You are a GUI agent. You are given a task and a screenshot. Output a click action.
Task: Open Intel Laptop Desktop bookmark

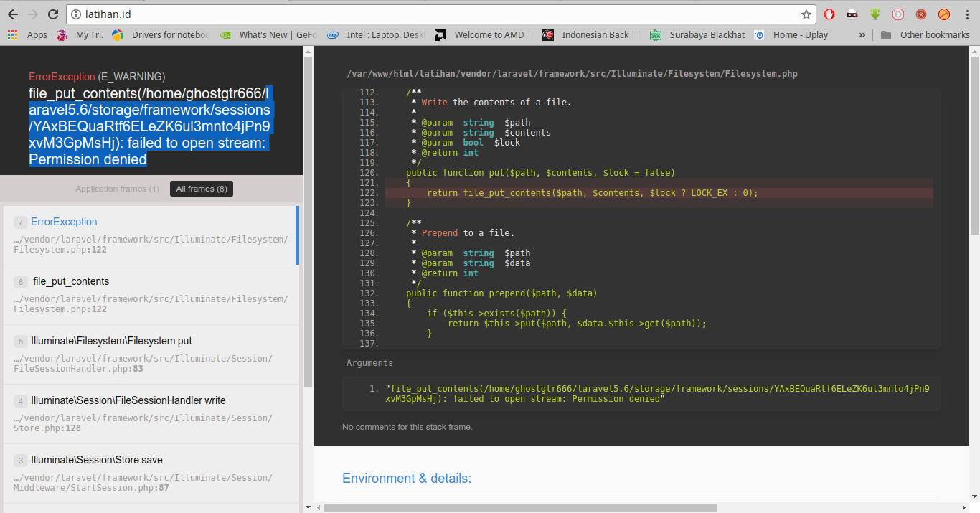click(376, 34)
